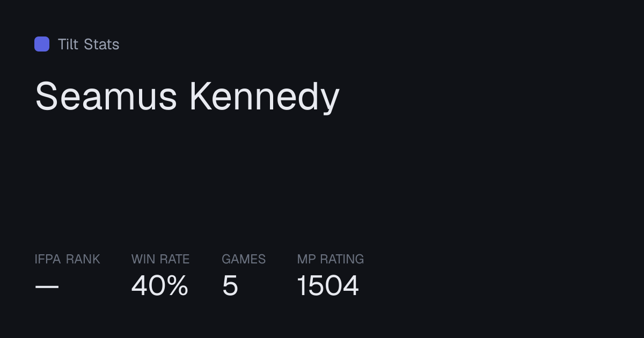
Task: Click the percent sign in 40%
Action: [x=177, y=285]
